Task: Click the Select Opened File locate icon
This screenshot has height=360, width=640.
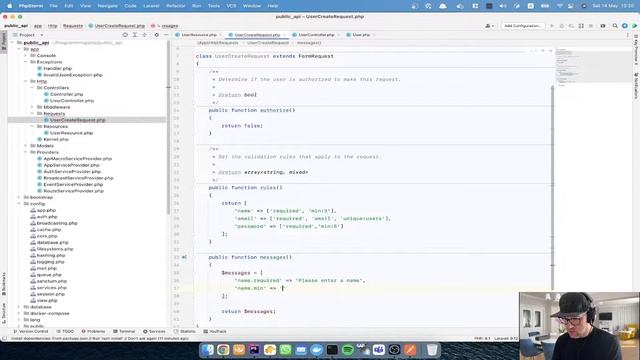Action: click(x=125, y=35)
